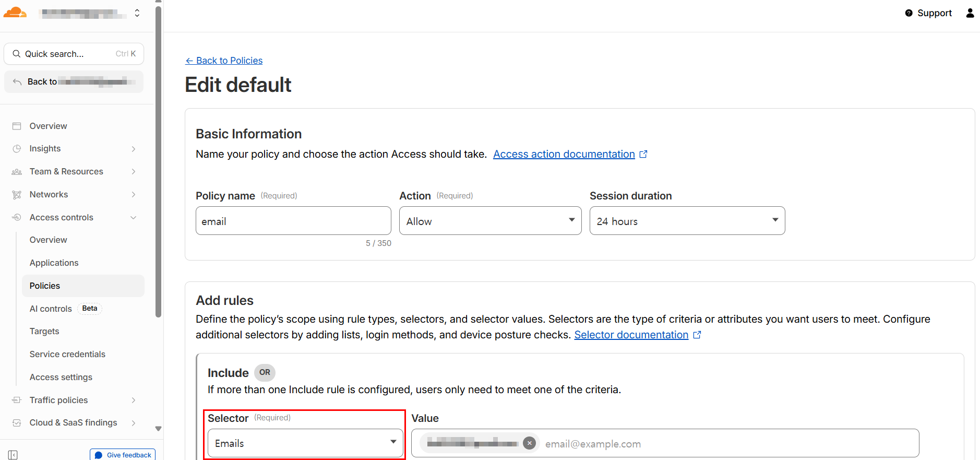Remove the email chip with x icon
Viewport: 980px width, 460px height.
pyautogui.click(x=529, y=443)
